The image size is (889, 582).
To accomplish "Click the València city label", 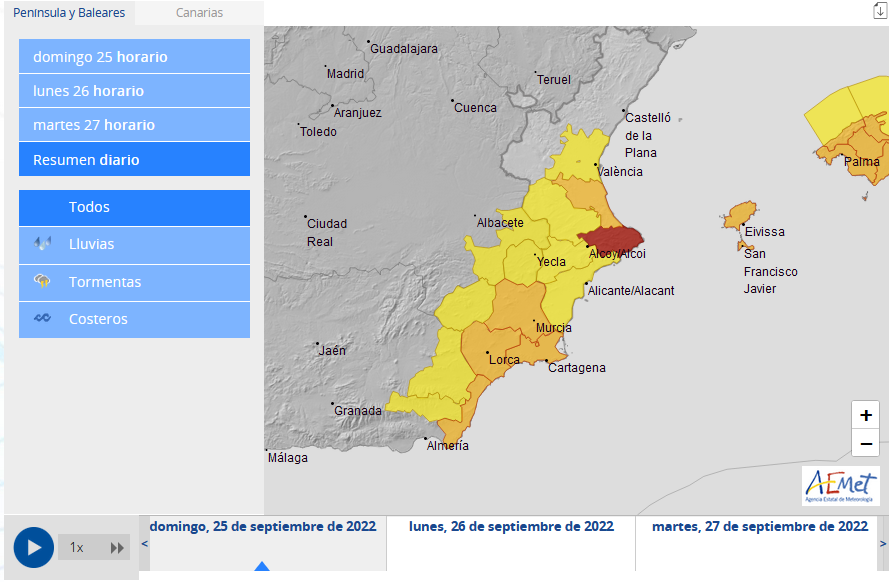I will (620, 172).
